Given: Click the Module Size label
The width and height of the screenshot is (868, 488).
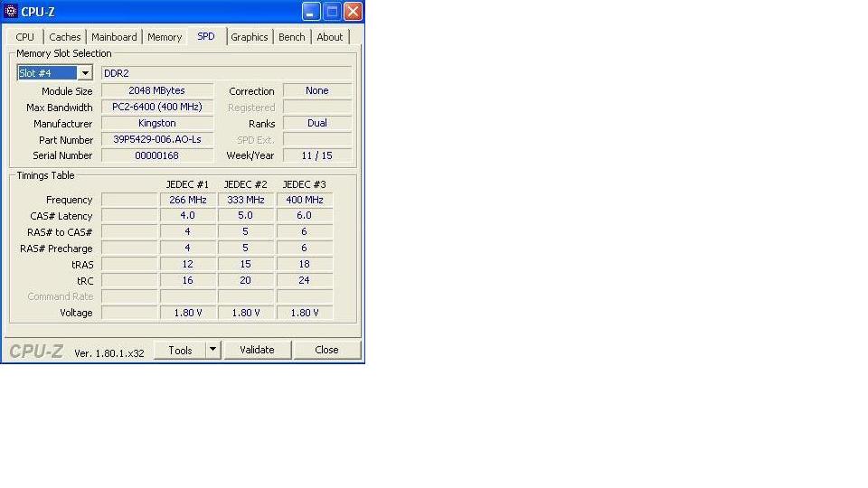Looking at the screenshot, I should pos(67,91).
